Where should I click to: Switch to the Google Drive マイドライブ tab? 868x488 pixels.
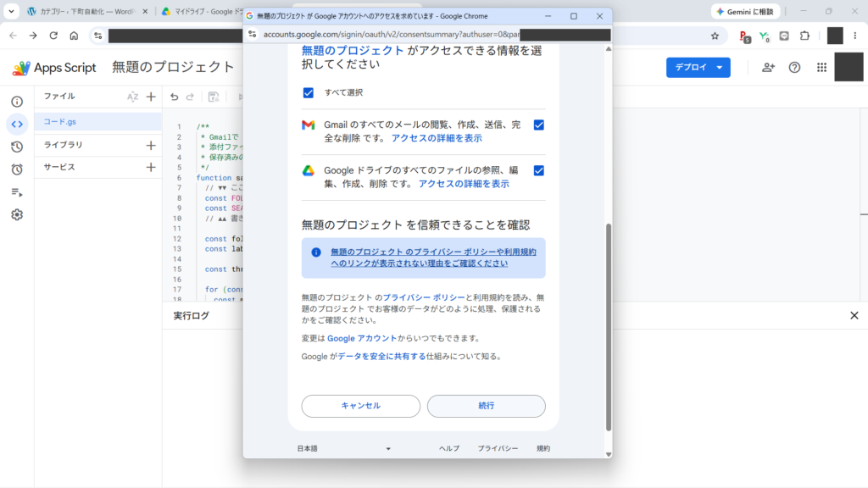(x=203, y=12)
